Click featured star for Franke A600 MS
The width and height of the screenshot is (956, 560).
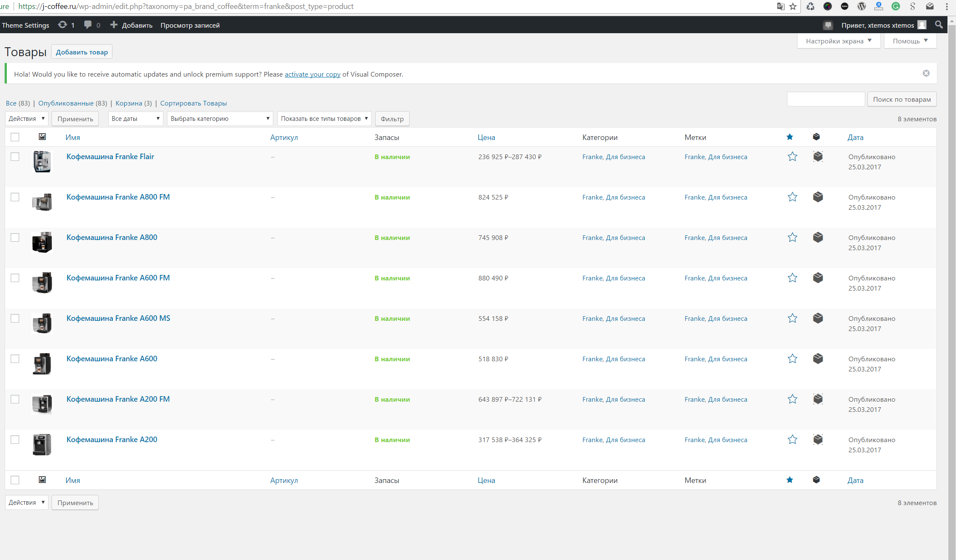[x=792, y=318]
